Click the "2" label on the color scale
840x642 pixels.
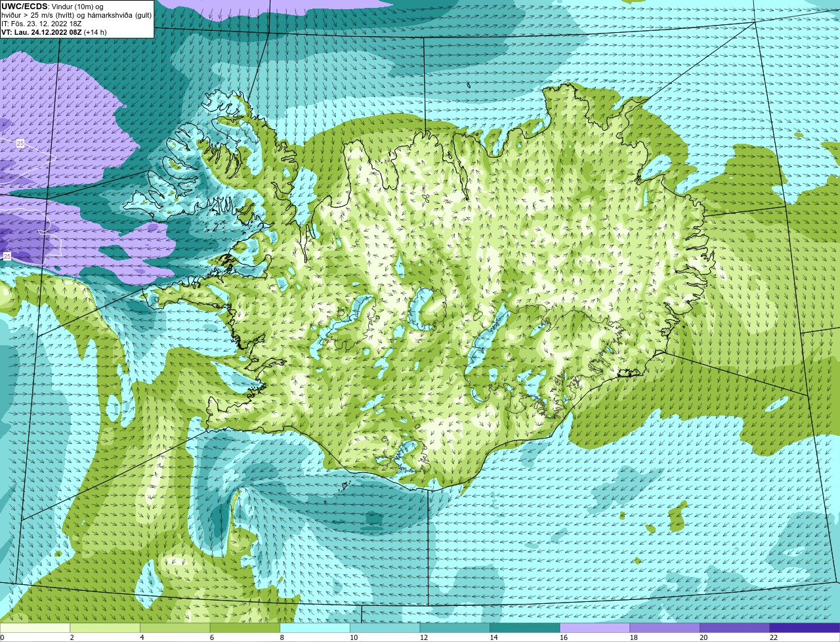pyautogui.click(x=72, y=637)
